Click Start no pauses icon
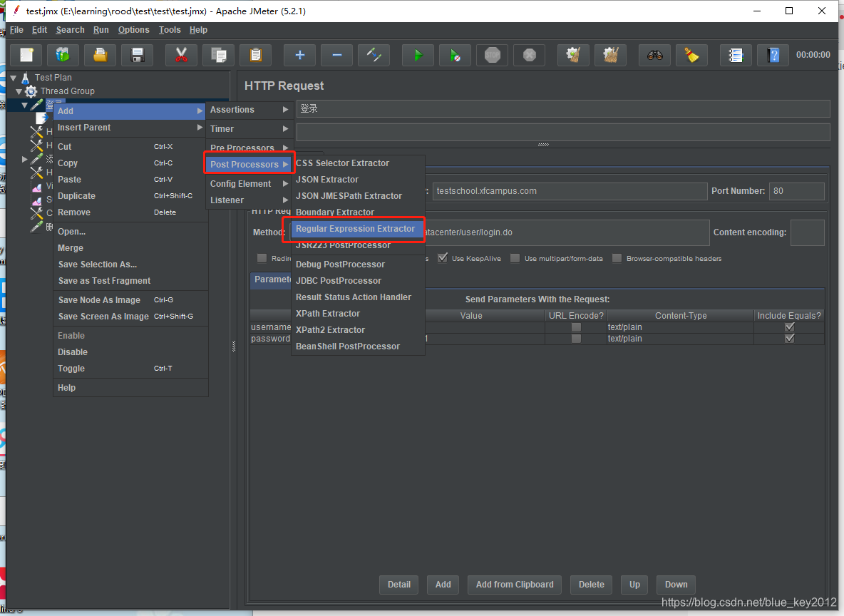844x616 pixels. [456, 55]
